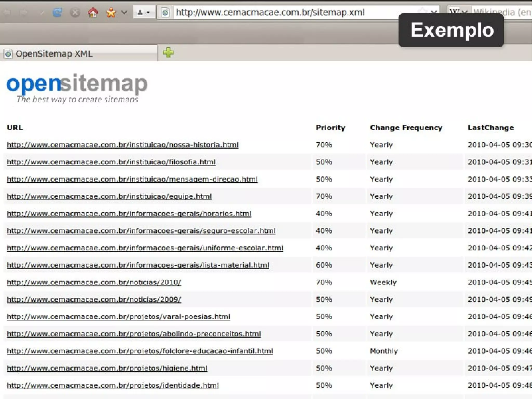Open the projetos/higiene.html link
Viewport: 532px width, 399px height.
[107, 368]
